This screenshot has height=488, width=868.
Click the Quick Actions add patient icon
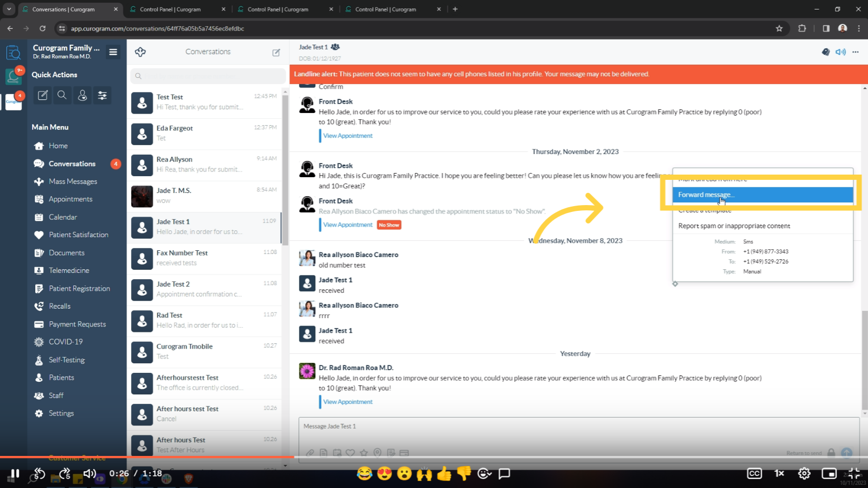pos(82,95)
